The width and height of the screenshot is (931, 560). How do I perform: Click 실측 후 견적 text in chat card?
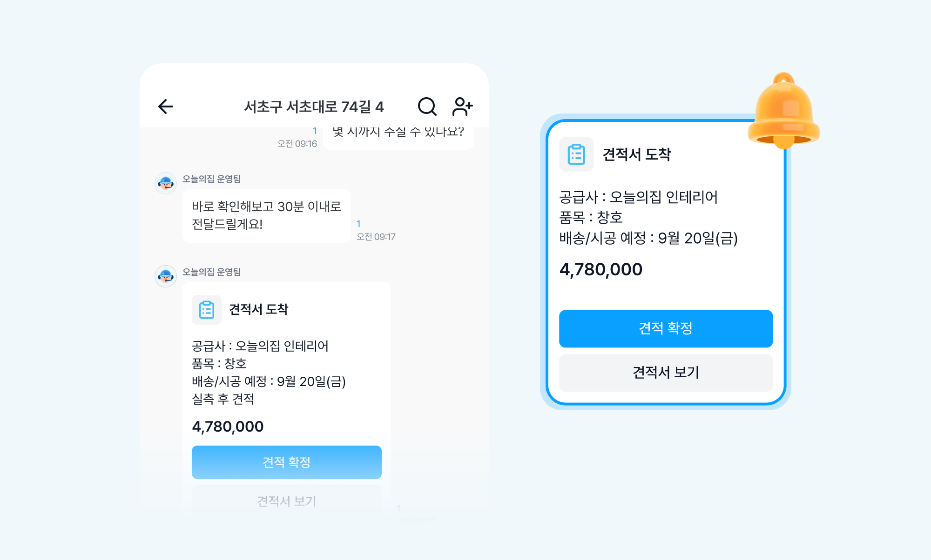pos(223,399)
